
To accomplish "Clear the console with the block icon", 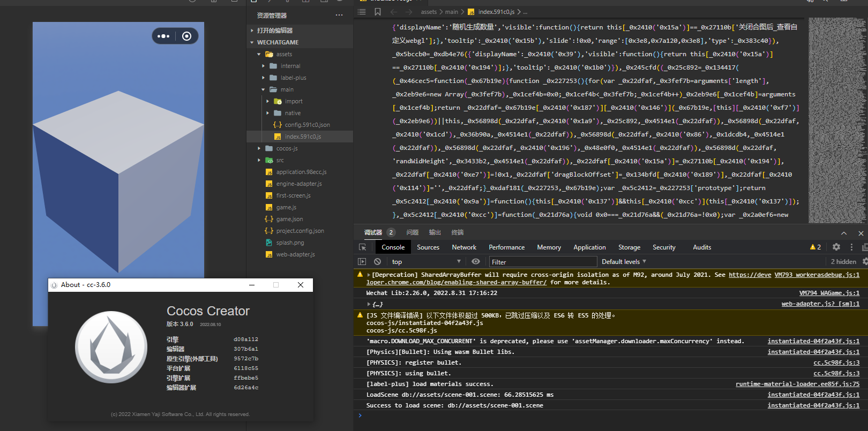I will (377, 262).
